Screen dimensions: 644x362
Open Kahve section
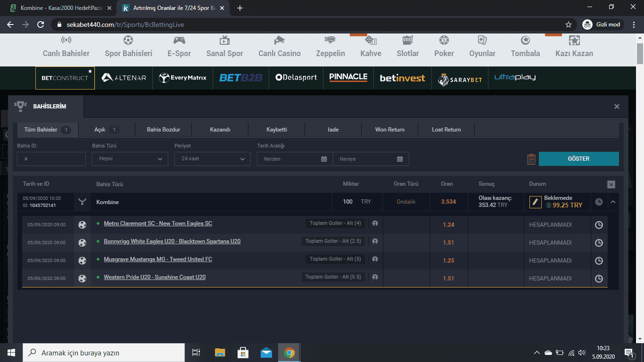click(x=371, y=47)
